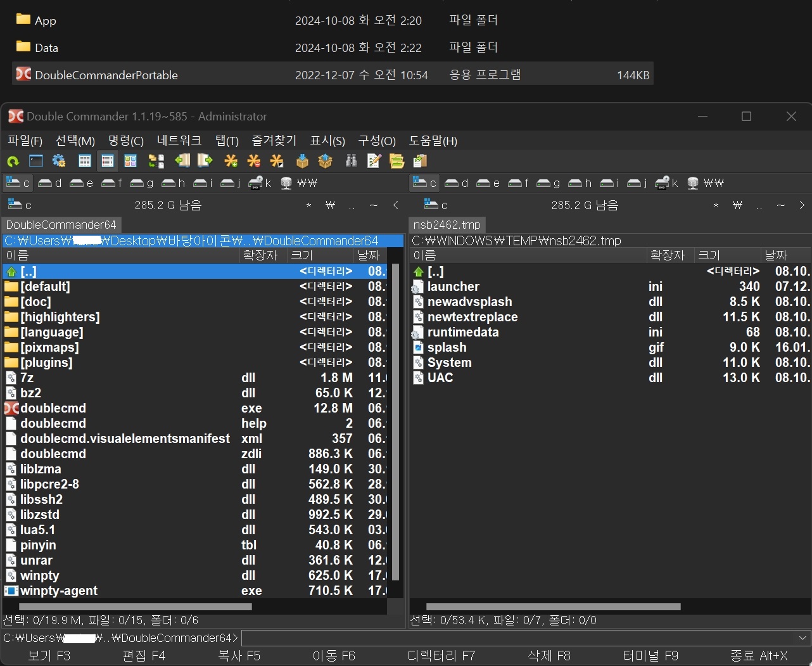Open the 즐겨찾기 menu
The image size is (812, 666).
tap(274, 141)
